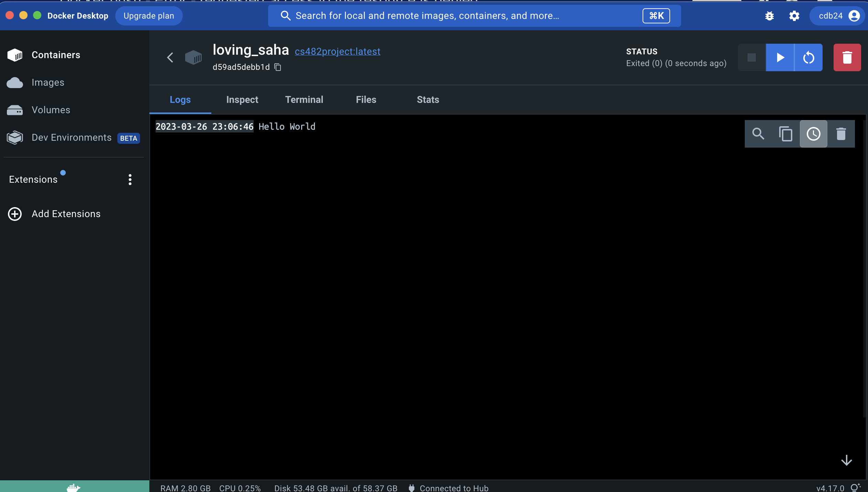Viewport: 868px width, 492px height.
Task: Click the Restart container icon
Action: (x=808, y=57)
